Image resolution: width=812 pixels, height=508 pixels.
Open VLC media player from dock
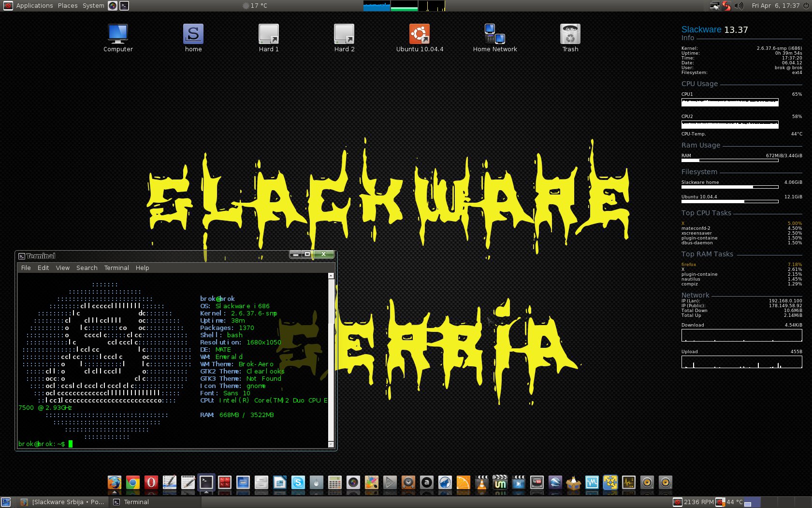tap(482, 482)
